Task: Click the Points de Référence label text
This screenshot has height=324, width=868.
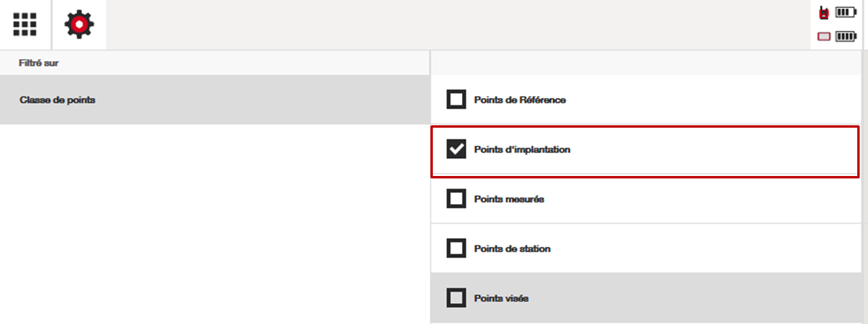Action: click(x=520, y=100)
